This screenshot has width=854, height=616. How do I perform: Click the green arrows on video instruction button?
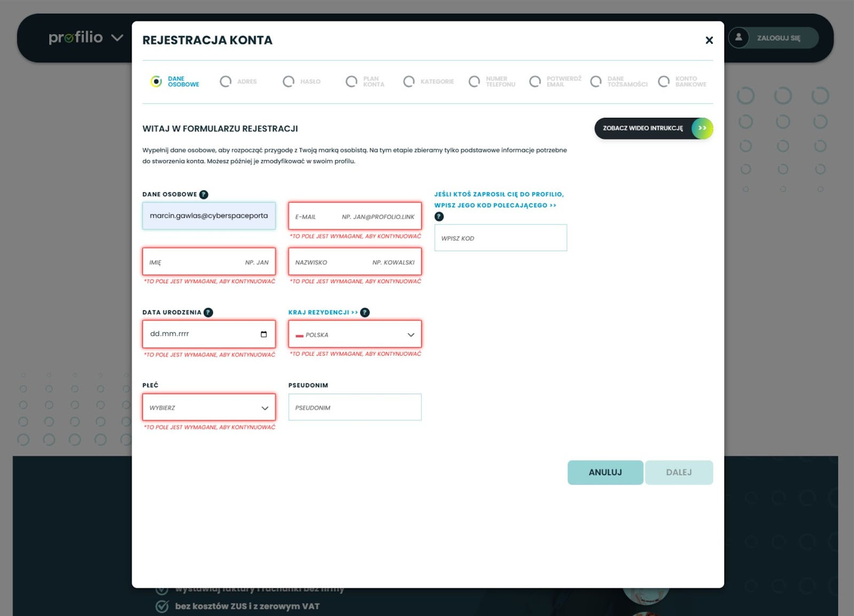702,129
